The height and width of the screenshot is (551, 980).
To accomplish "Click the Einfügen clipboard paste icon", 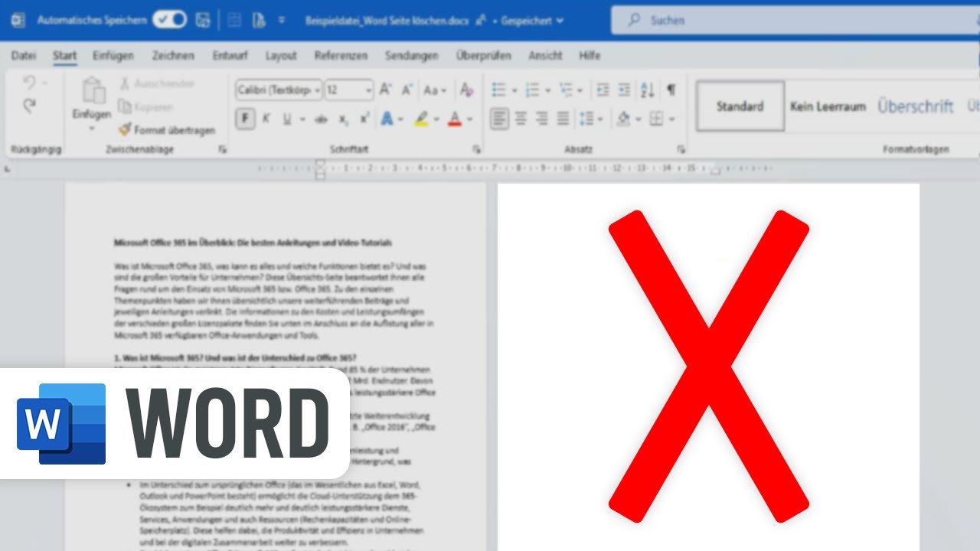I will pos(93,91).
